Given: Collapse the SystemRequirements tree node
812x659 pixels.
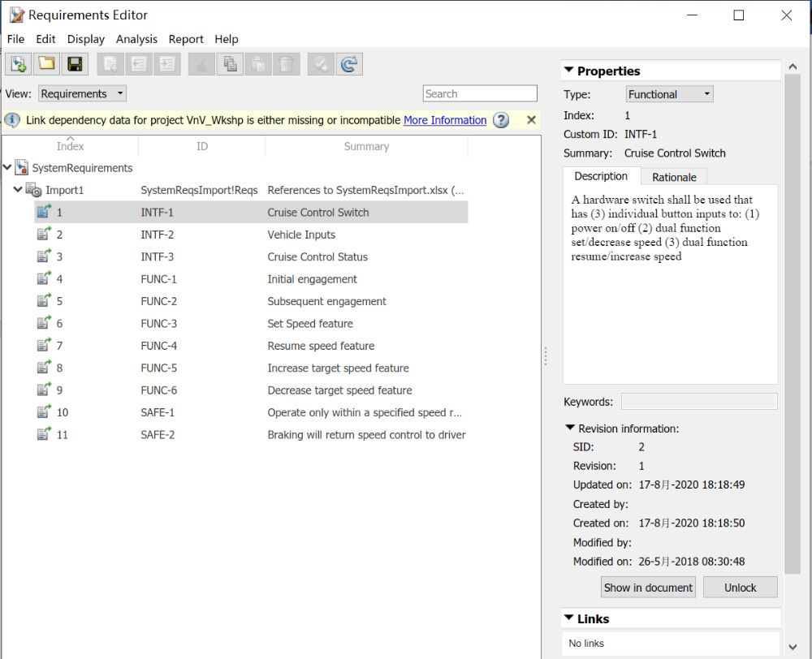Looking at the screenshot, I should pyautogui.click(x=7, y=168).
